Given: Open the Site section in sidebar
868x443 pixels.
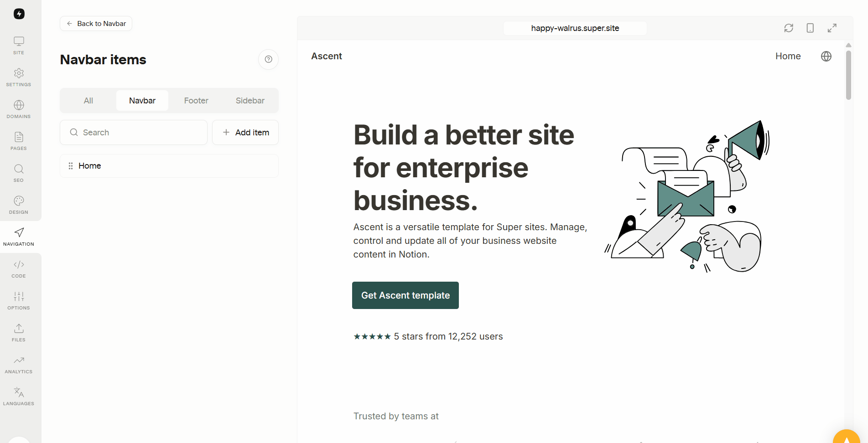Looking at the screenshot, I should (x=19, y=46).
